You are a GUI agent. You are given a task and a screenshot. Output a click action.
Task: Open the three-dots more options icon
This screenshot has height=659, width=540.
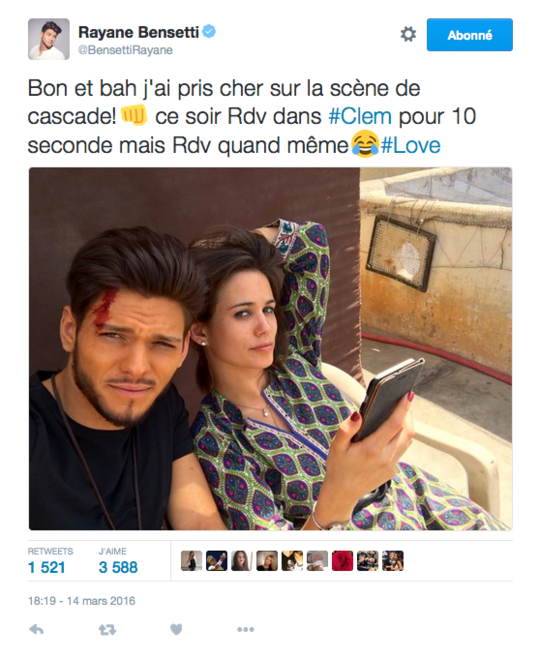click(245, 629)
